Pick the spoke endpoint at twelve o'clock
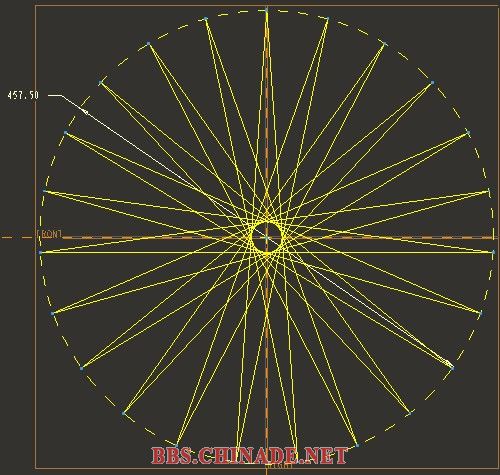 coord(266,10)
